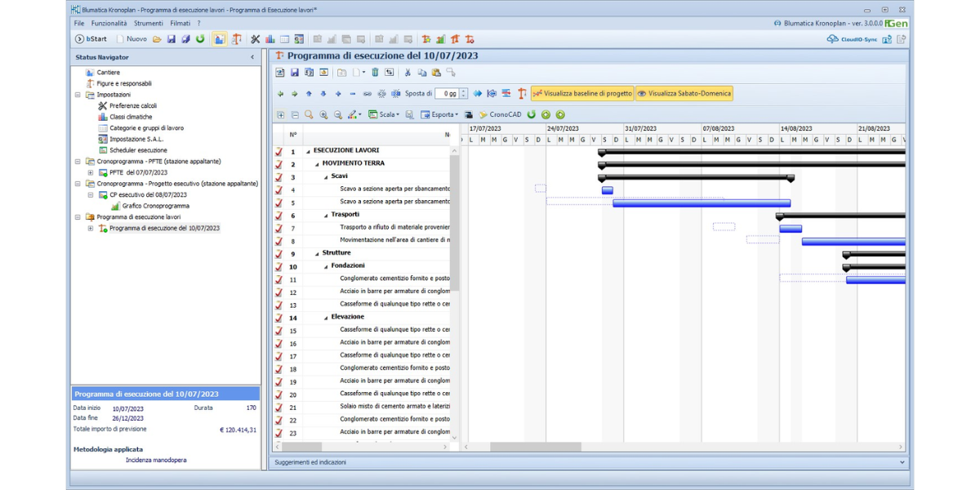Click the trash delete icon in the program toolbar

pyautogui.click(x=375, y=73)
